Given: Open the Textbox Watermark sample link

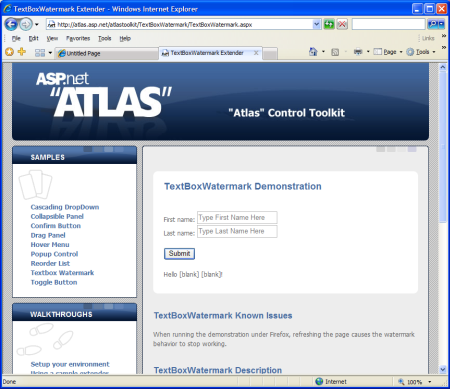Looking at the screenshot, I should click(62, 273).
